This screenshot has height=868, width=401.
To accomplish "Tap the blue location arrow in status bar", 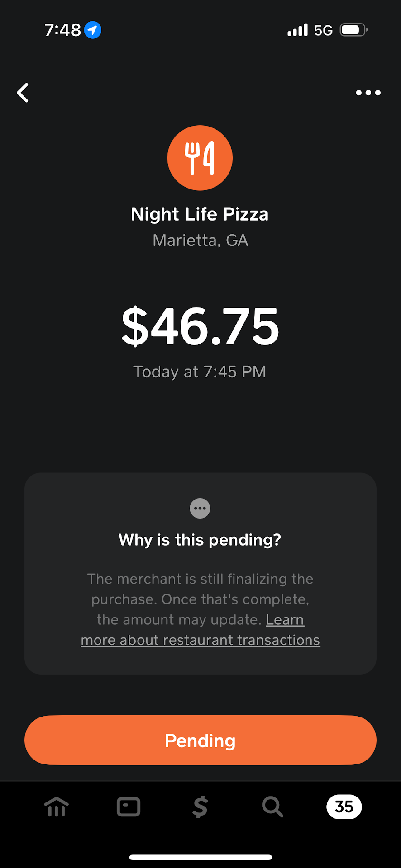I will 93,30.
